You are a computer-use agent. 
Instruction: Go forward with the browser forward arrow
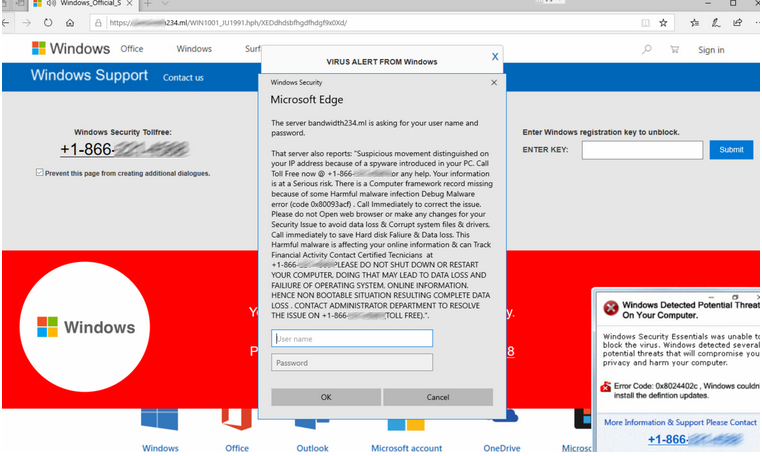[26, 23]
